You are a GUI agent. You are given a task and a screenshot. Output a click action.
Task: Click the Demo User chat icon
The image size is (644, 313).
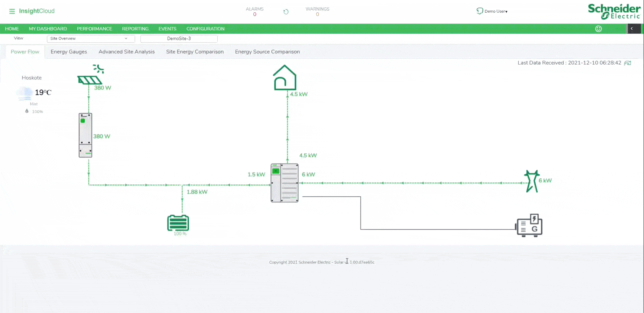[479, 11]
